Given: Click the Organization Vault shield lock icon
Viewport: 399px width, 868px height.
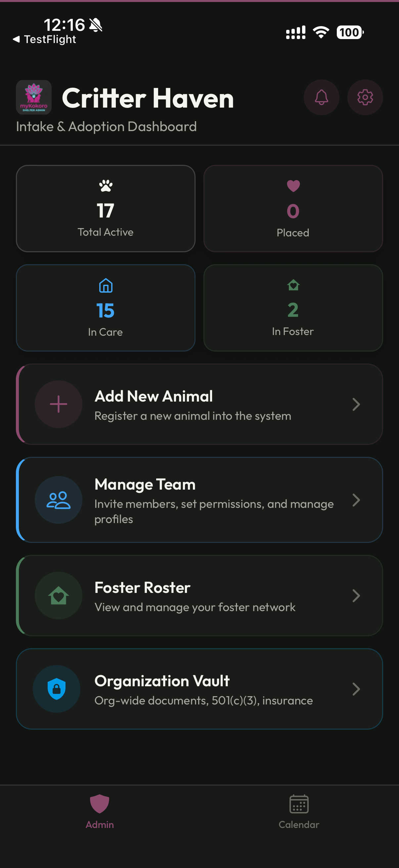Looking at the screenshot, I should [x=57, y=689].
